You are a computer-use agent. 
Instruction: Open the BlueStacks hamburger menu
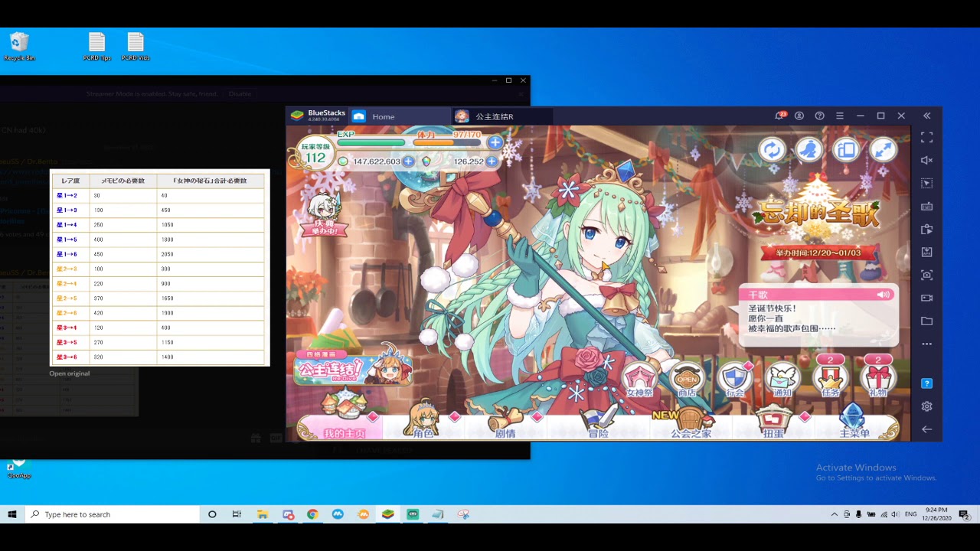tap(840, 116)
